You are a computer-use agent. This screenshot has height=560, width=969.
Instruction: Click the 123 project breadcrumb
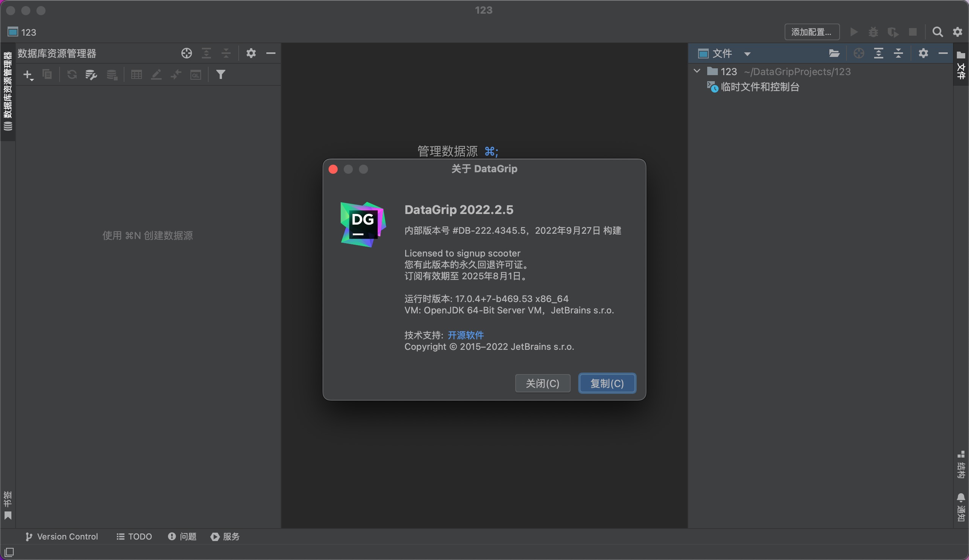[22, 32]
